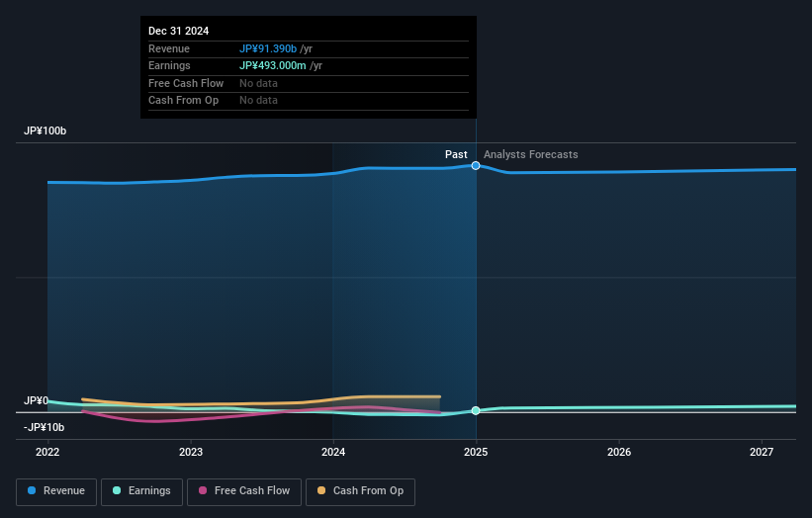Toggle the Earnings legend series
The height and width of the screenshot is (518, 812).
click(141, 491)
